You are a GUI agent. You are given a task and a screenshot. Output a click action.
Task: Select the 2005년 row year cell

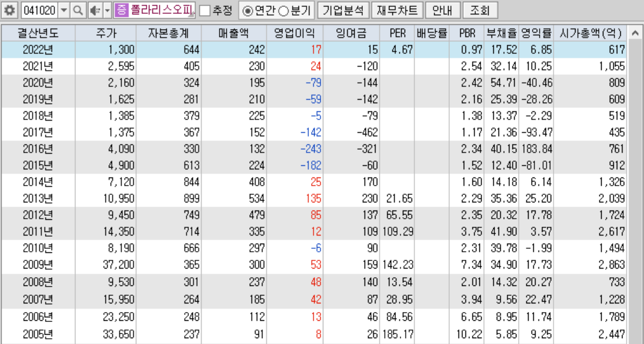(38, 334)
